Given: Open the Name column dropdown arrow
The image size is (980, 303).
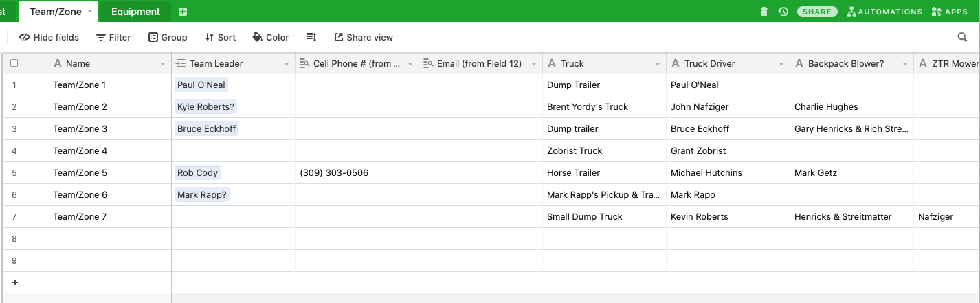Looking at the screenshot, I should tap(163, 64).
